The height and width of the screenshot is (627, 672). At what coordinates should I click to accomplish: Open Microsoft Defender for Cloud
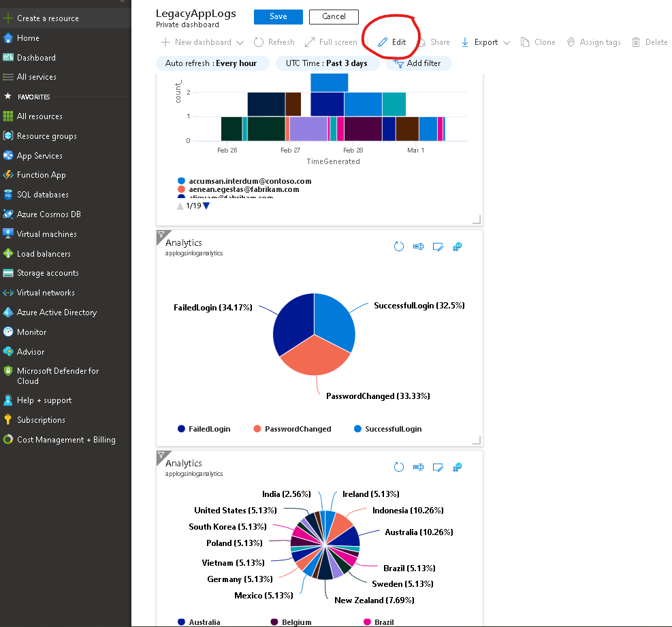[x=57, y=376]
